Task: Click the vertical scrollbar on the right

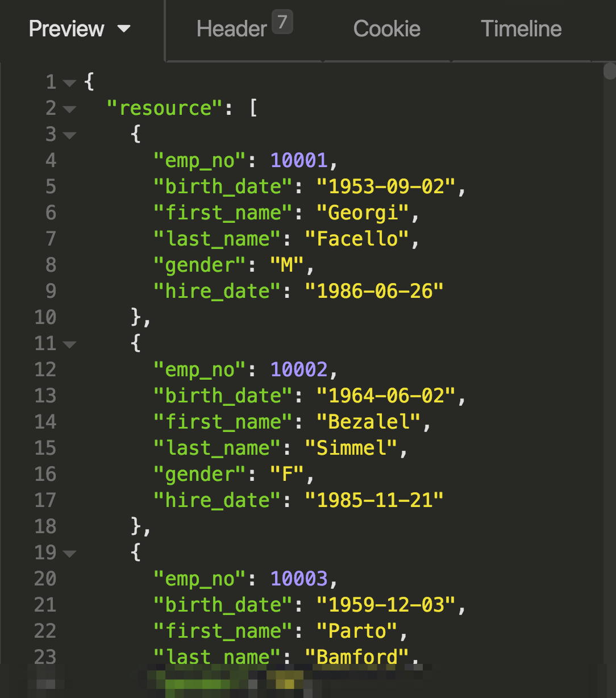Action: [x=610, y=73]
